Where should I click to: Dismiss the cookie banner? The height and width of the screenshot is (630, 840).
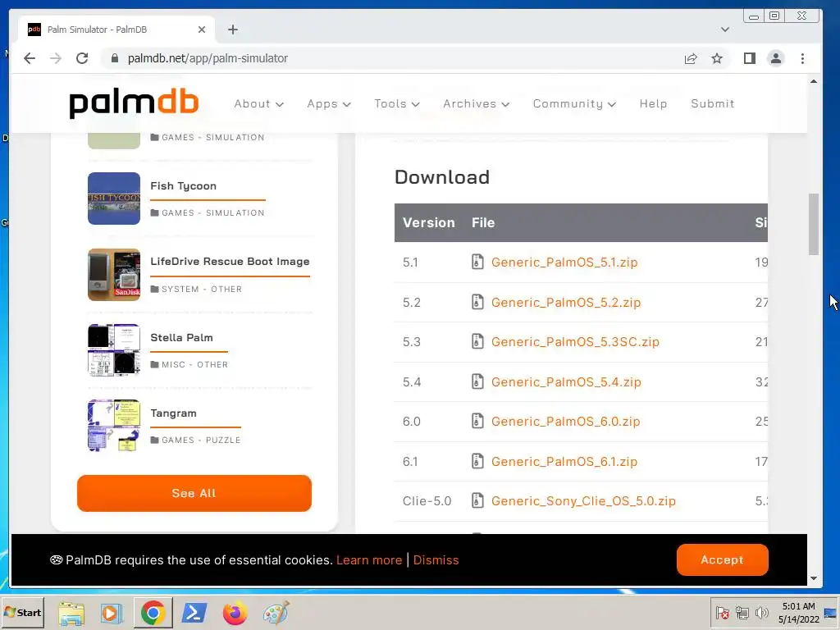[436, 559]
